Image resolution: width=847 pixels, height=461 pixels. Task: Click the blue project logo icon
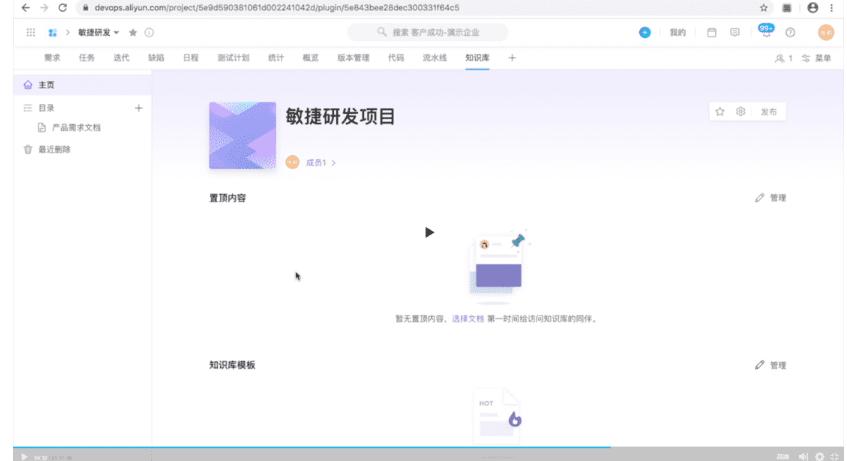(x=52, y=32)
